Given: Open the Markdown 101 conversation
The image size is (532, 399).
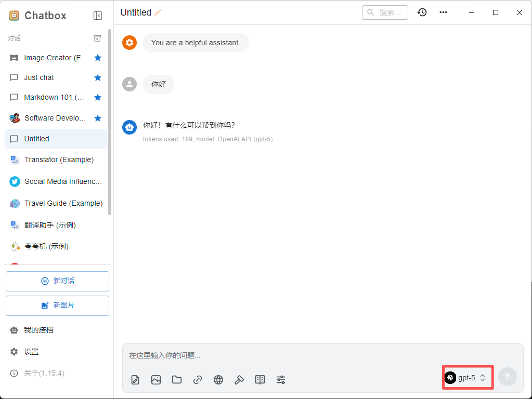Looking at the screenshot, I should pos(56,98).
